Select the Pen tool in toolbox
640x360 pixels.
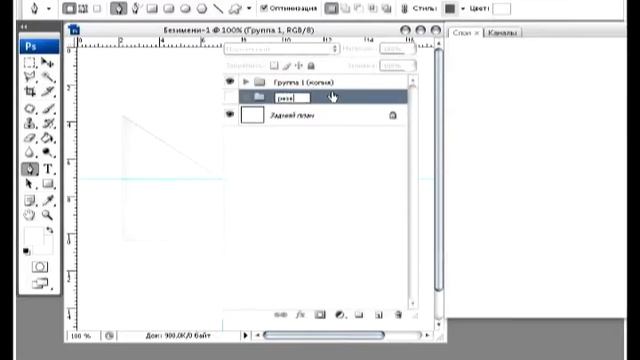click(x=29, y=169)
